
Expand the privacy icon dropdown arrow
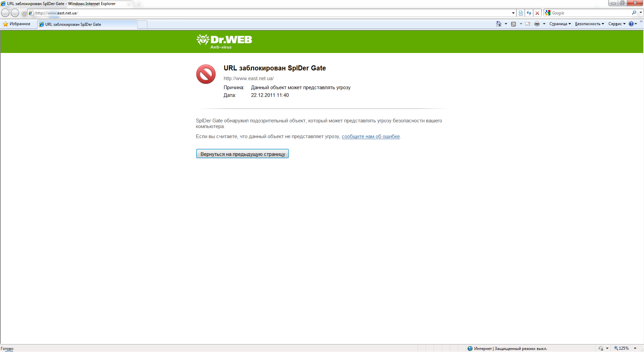pos(607,349)
